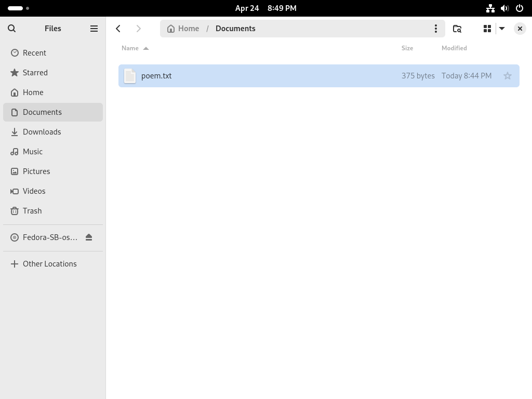
Task: Star the poem.txt file
Action: 507,76
